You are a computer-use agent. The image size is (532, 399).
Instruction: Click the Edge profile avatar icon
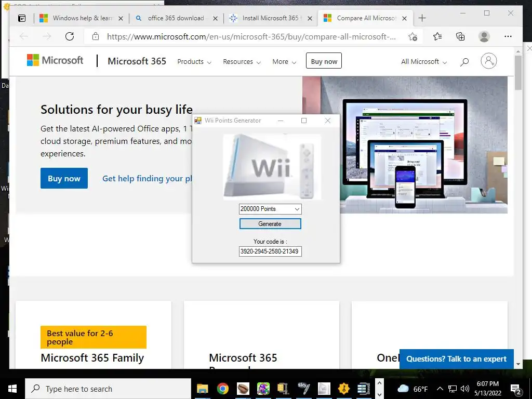point(484,36)
